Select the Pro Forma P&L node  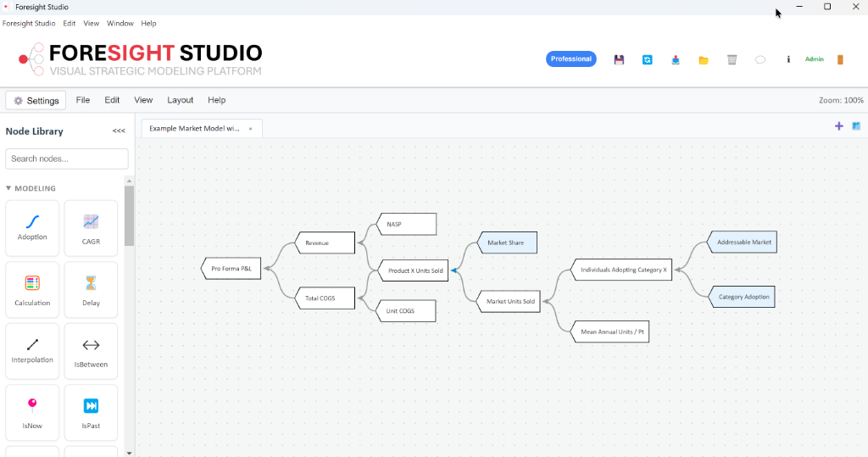(x=231, y=268)
